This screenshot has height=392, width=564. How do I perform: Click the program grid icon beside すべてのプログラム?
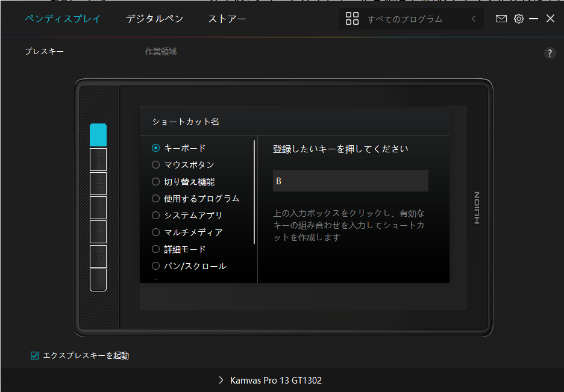click(352, 19)
